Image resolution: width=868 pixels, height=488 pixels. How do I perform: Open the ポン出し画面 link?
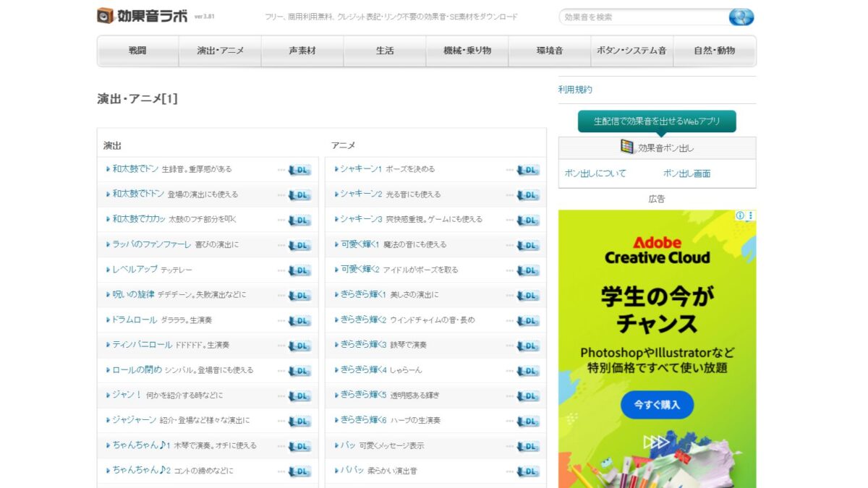point(686,174)
